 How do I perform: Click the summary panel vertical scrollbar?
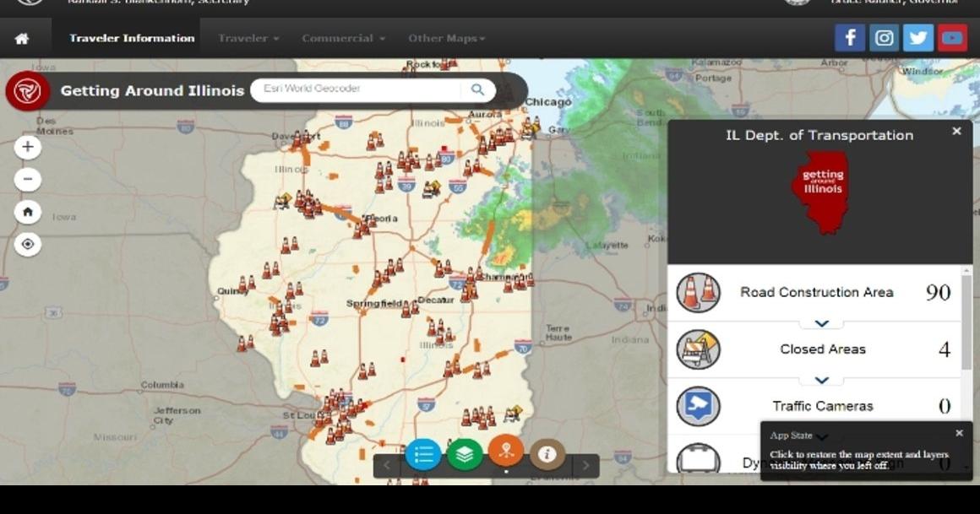(x=966, y=322)
